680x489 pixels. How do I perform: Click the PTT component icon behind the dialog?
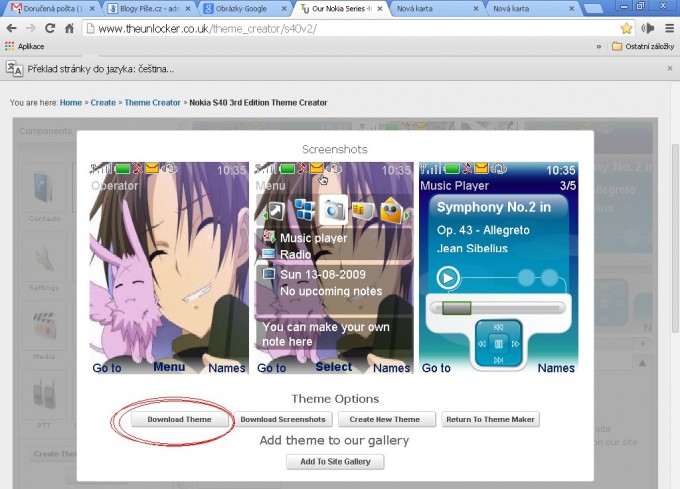44,394
